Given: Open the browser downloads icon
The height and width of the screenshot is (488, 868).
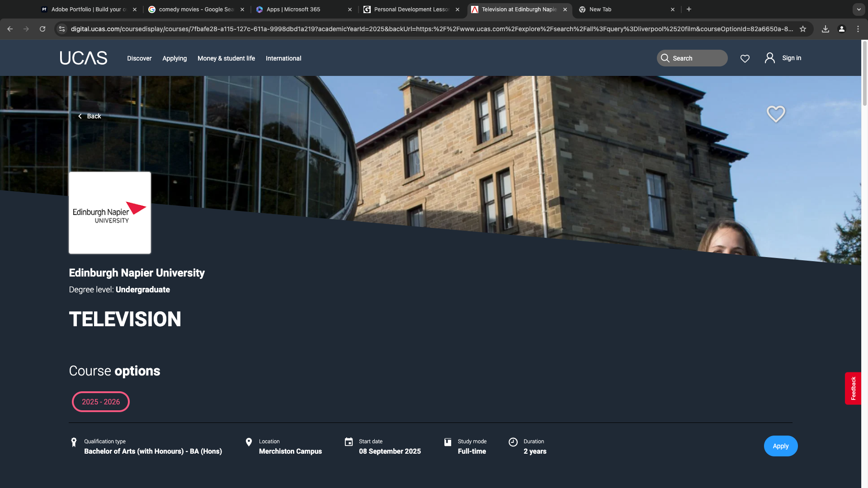Looking at the screenshot, I should click(826, 29).
